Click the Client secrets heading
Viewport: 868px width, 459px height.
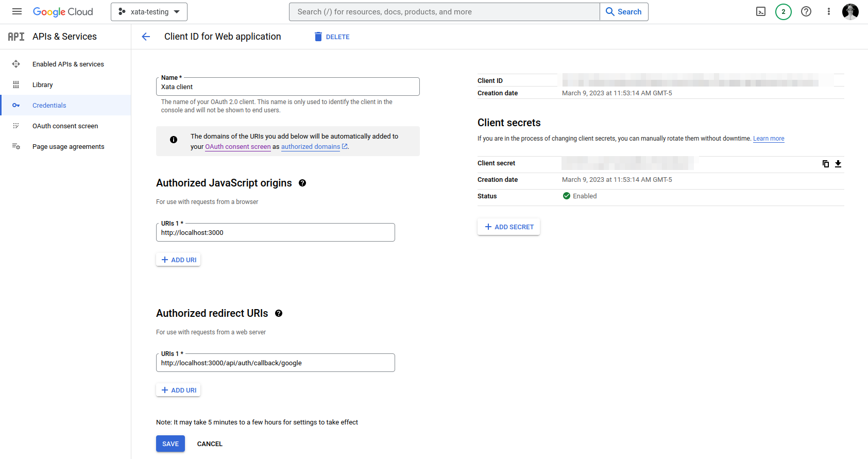pyautogui.click(x=509, y=123)
